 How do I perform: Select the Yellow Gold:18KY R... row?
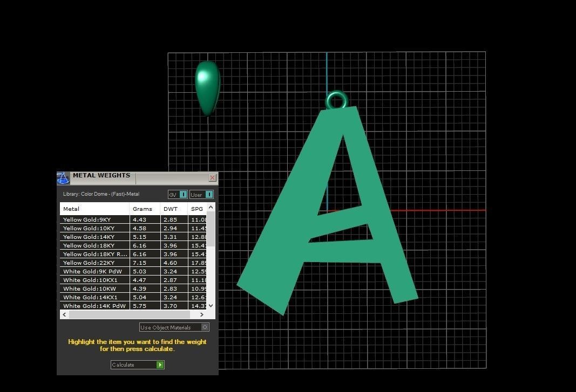[133, 254]
